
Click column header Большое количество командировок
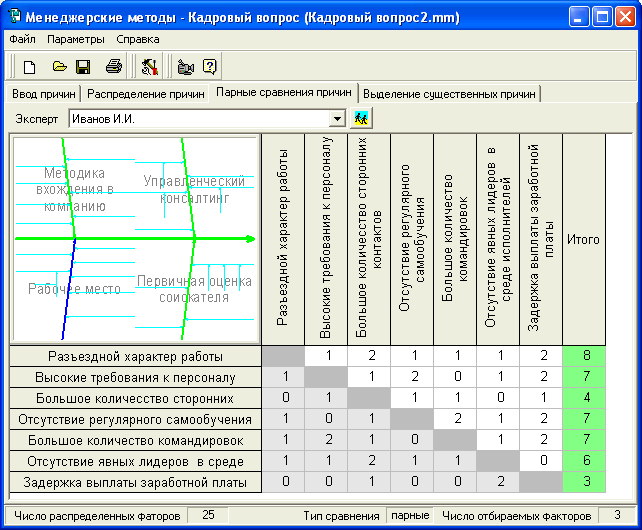tap(455, 239)
